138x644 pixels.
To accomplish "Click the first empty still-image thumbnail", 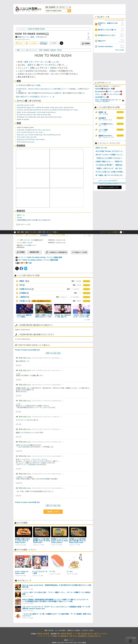I will pos(33,159).
